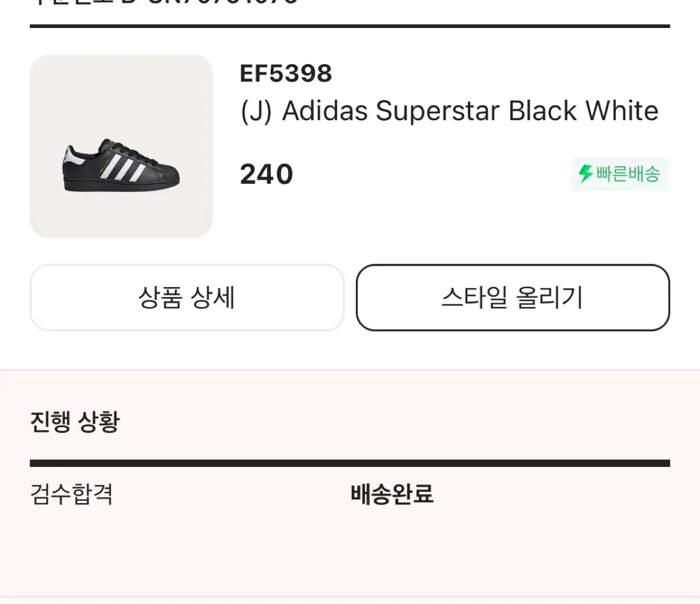Tap the 올리기 word on the outlined button
This screenshot has height=604, width=700.
point(549,298)
